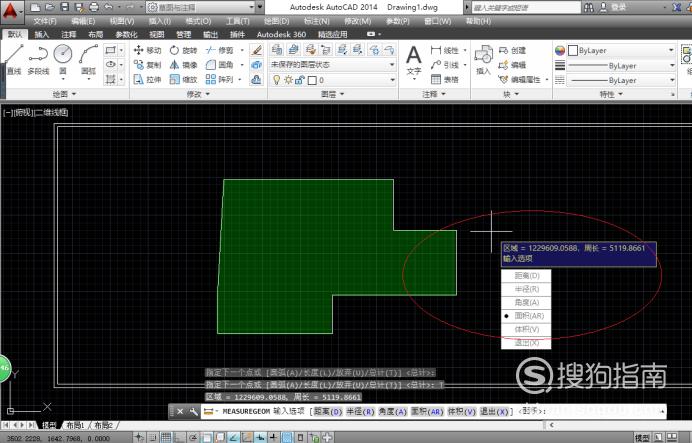Toggle grid display in status bar

point(166,438)
